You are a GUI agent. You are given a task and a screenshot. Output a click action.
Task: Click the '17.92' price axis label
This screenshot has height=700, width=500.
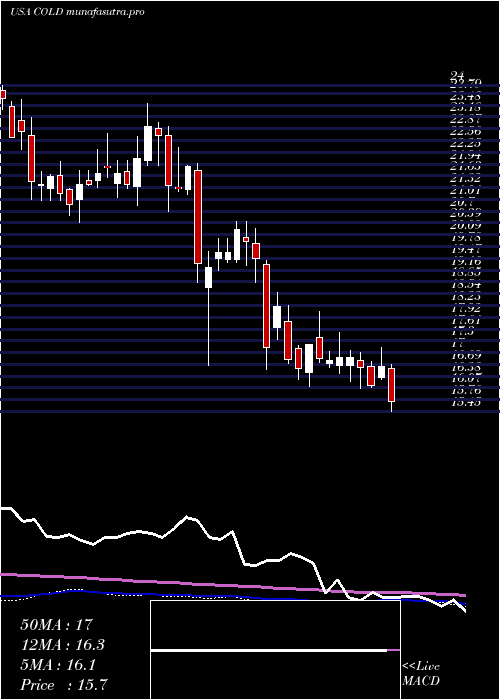click(x=466, y=308)
